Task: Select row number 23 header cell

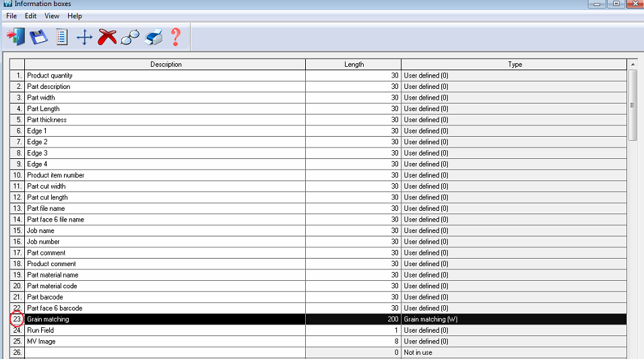Action: [x=17, y=319]
